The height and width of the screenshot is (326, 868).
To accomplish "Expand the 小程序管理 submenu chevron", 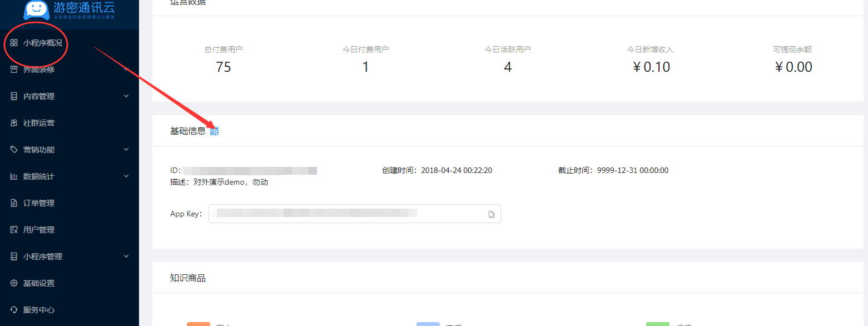I will click(x=126, y=256).
